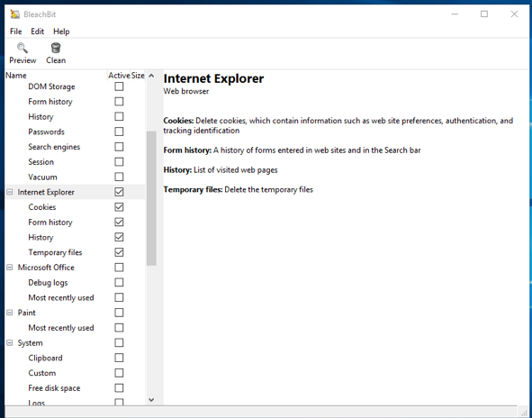This screenshot has height=418, width=532.
Task: Enable the Passwords checkbox
Action: (119, 132)
